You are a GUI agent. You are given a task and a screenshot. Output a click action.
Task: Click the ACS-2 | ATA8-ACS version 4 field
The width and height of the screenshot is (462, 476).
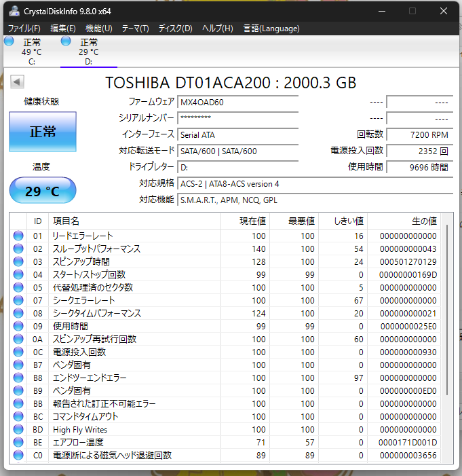[315, 184]
